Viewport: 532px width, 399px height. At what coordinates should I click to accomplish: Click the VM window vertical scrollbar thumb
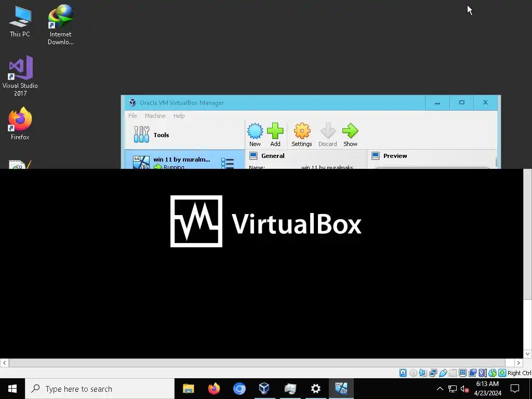[x=527, y=234]
